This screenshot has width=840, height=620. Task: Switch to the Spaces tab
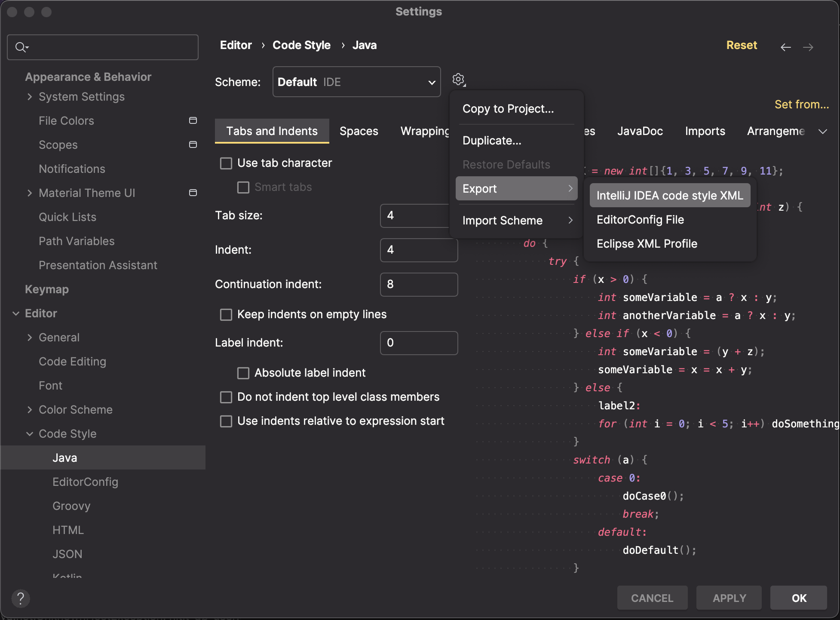click(359, 131)
